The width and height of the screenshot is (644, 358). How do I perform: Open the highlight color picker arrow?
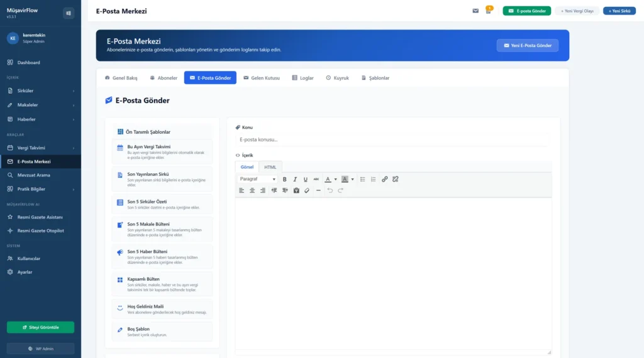(x=352, y=179)
